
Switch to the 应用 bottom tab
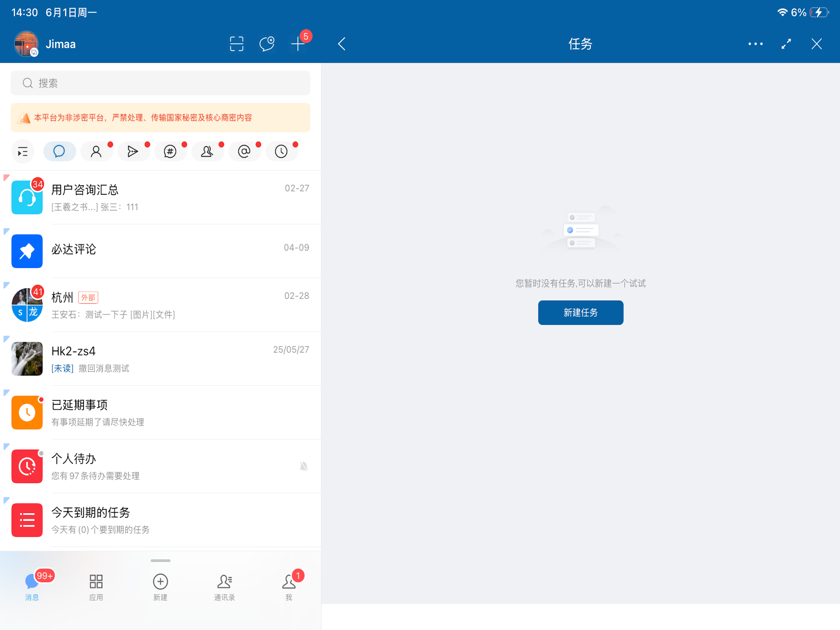96,587
